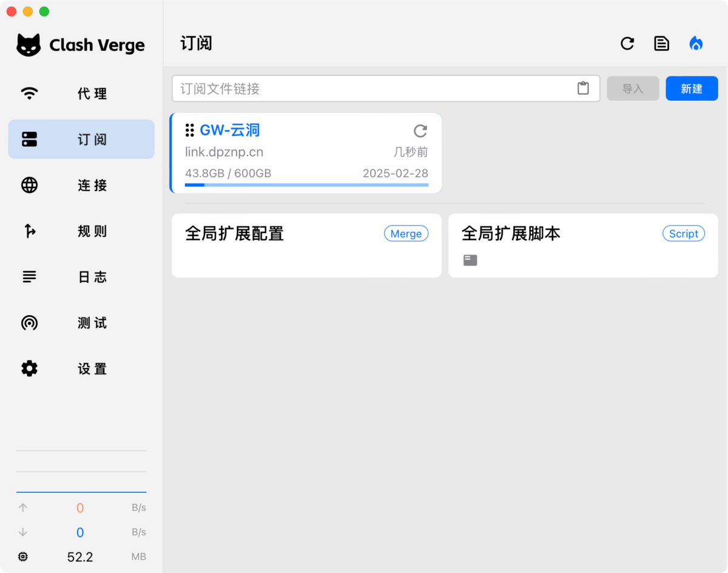Open the 规则 rules page

(x=81, y=231)
